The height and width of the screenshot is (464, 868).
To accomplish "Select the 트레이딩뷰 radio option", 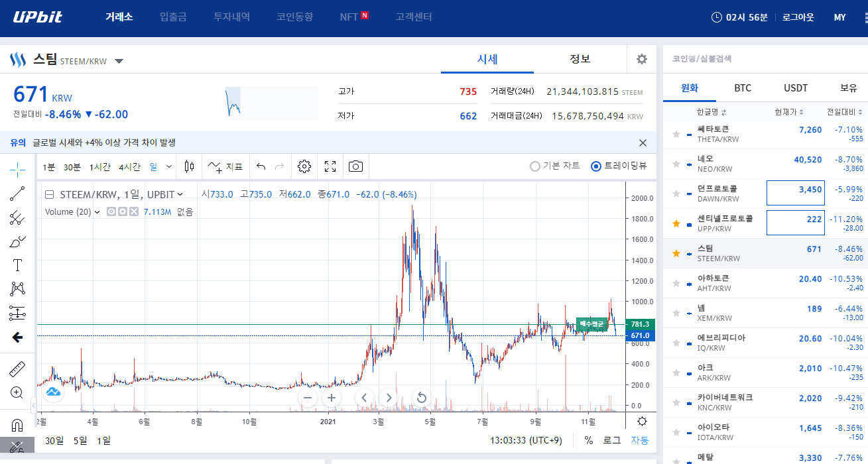I will tap(619, 166).
